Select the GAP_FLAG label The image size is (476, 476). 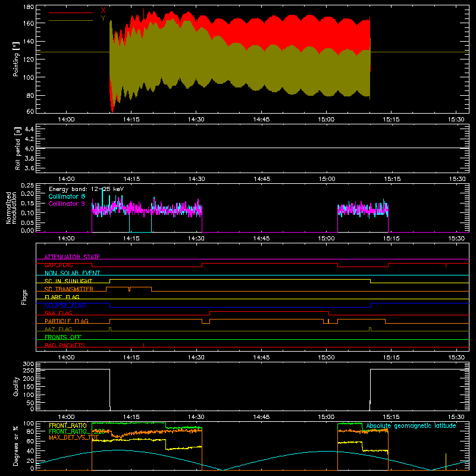click(58, 265)
